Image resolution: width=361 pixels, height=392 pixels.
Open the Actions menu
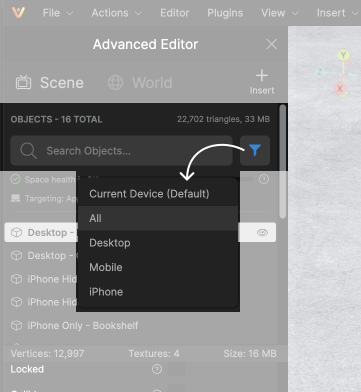[116, 13]
